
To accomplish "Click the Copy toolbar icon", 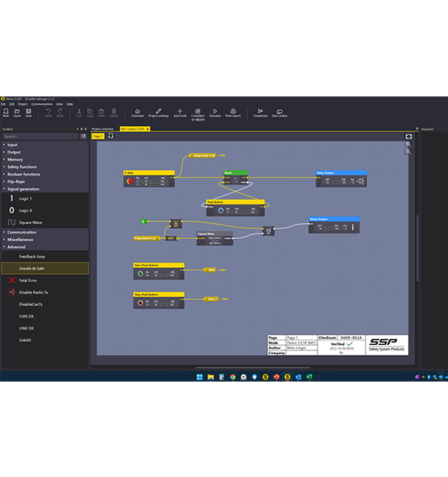I will tap(90, 112).
